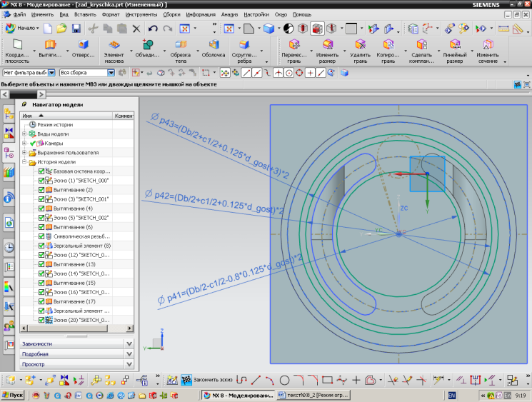Expand Выражения пользователя node
532x402 pixels.
click(x=24, y=153)
